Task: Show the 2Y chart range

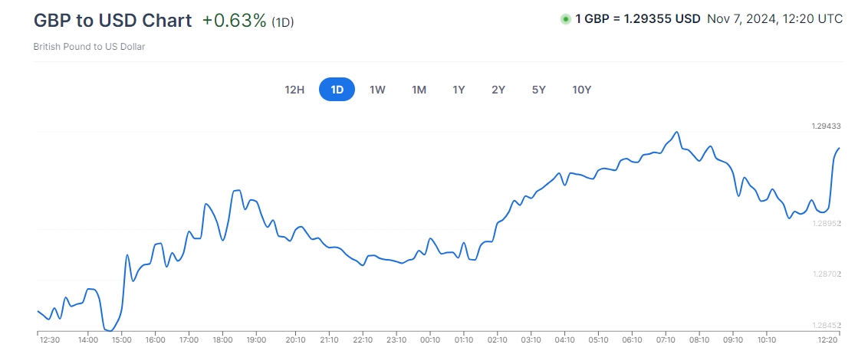Action: coord(498,90)
